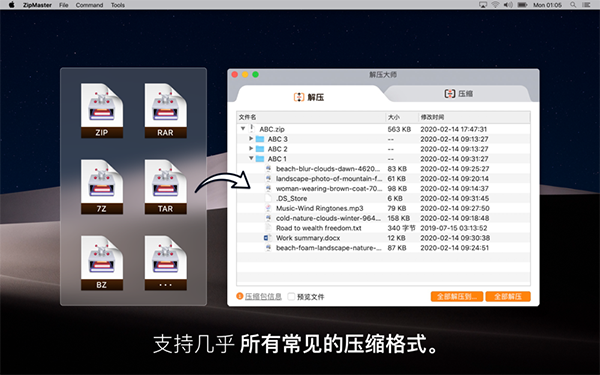The image size is (600, 375).
Task: Click the RAR file format icon
Action: pos(166,111)
